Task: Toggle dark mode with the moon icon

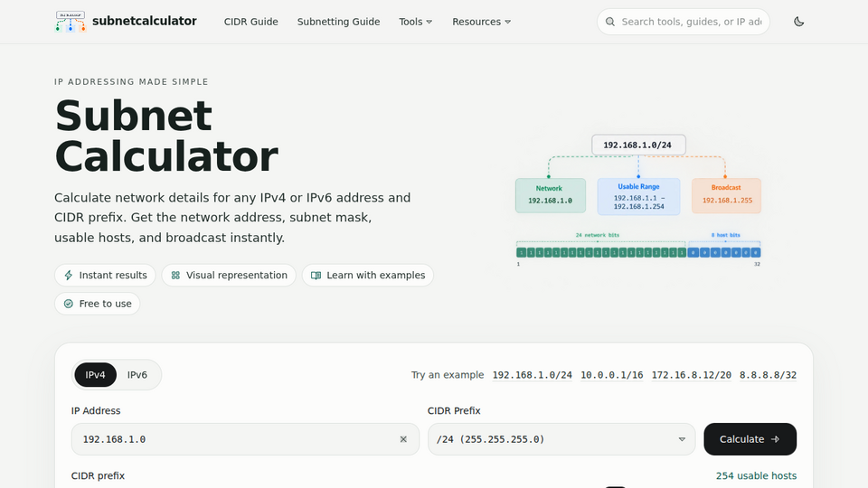Action: [x=798, y=22]
